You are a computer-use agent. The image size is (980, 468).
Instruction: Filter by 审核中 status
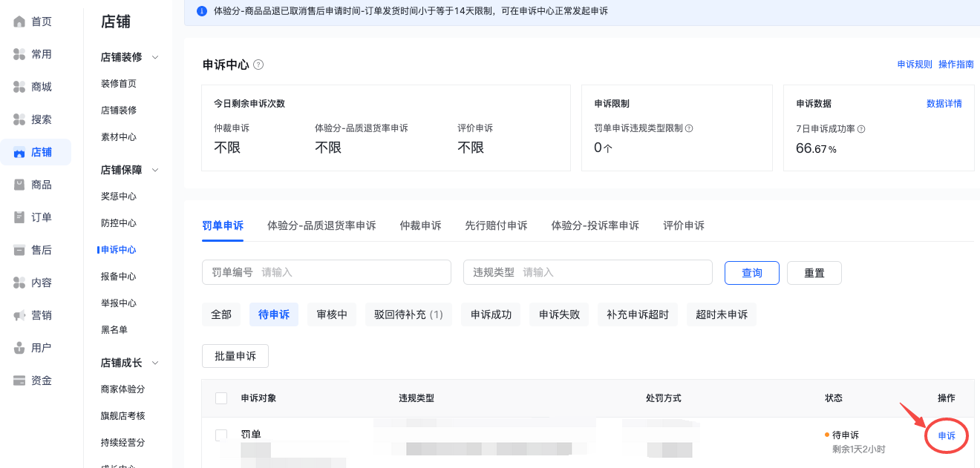point(332,314)
